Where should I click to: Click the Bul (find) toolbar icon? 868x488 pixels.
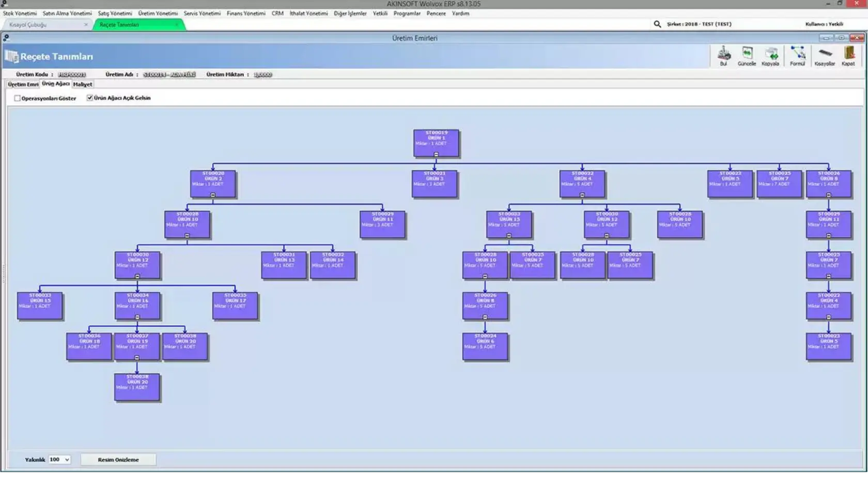pos(724,56)
